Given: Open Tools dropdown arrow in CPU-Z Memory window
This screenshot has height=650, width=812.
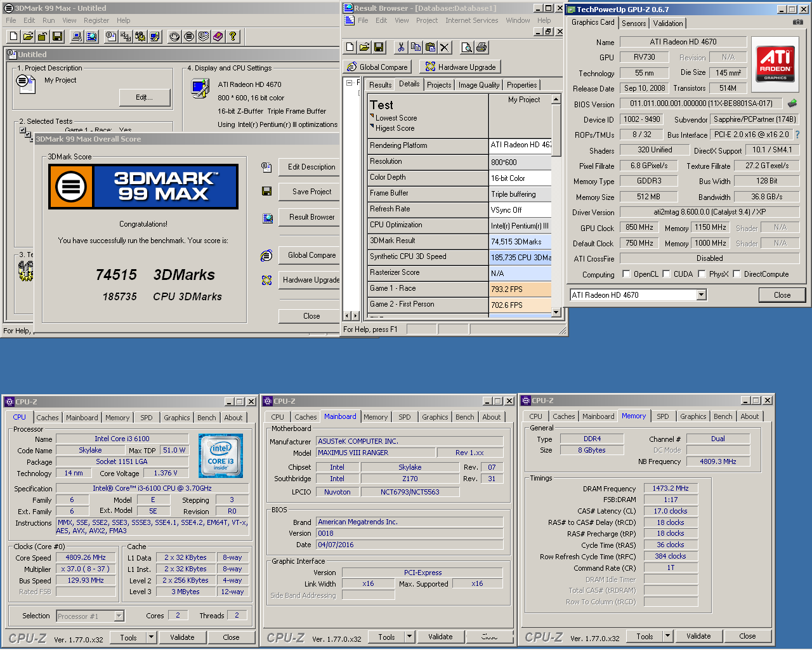Looking at the screenshot, I should 667,636.
